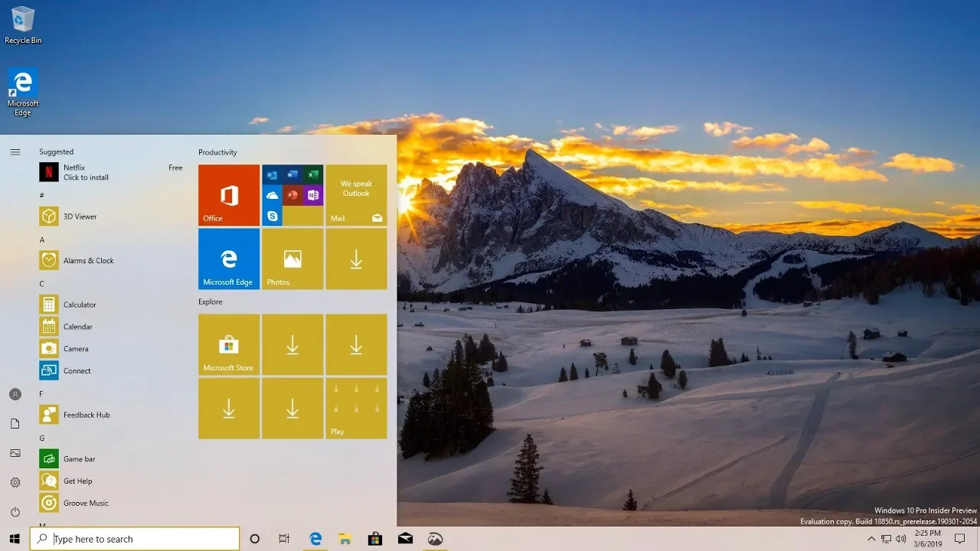Viewport: 980px width, 551px height.
Task: Open the Action Center notifications icon
Action: [x=960, y=539]
